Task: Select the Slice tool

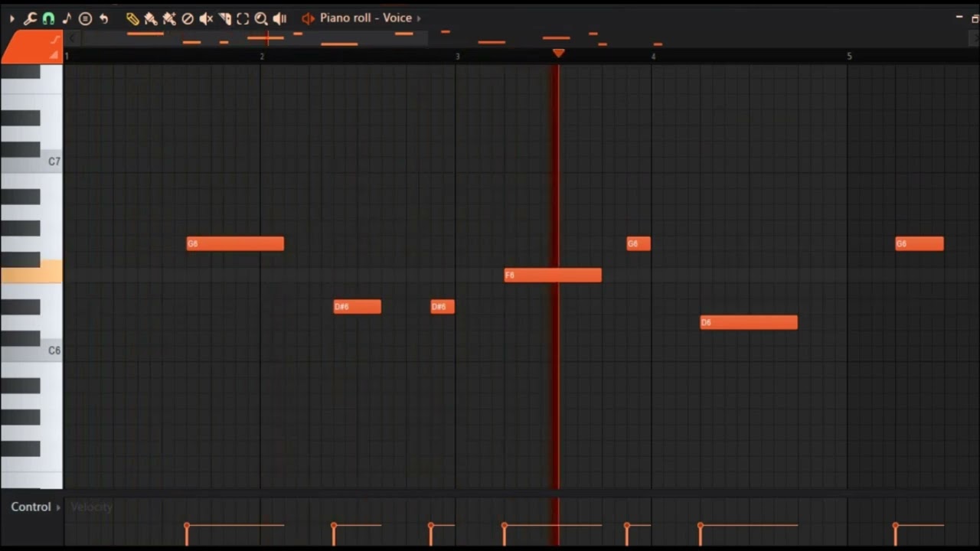Action: pyautogui.click(x=224, y=18)
